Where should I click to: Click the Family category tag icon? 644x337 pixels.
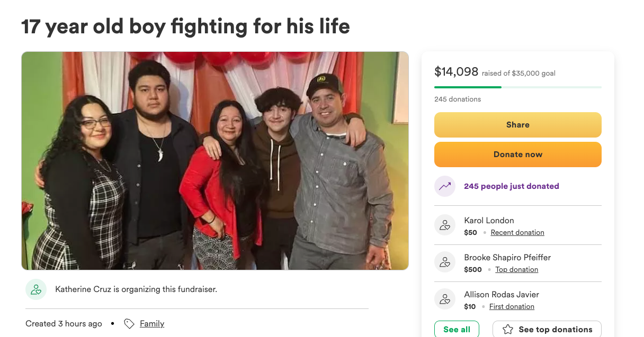129,324
